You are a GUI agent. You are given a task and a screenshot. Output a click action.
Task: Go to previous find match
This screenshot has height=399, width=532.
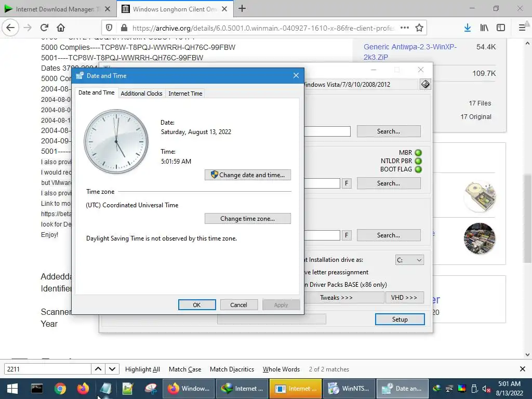click(98, 369)
